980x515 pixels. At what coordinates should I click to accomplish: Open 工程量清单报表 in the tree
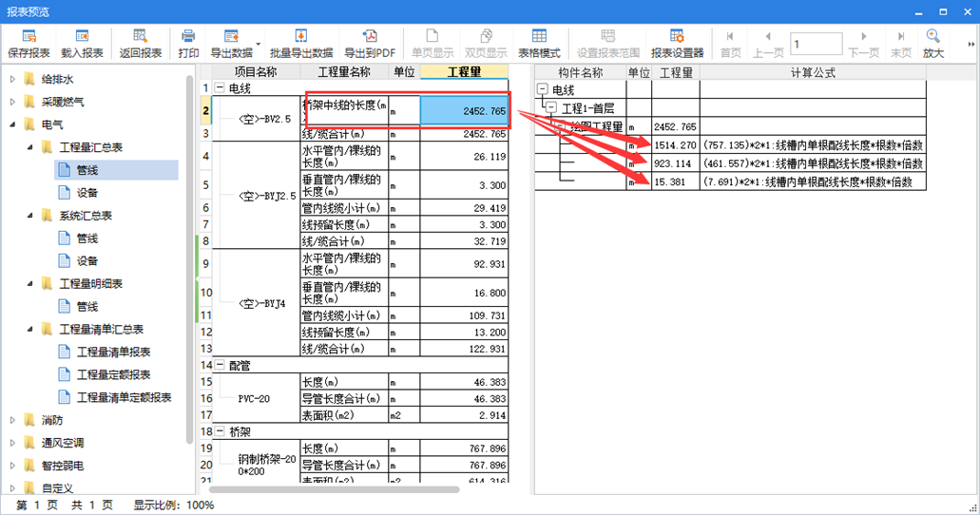pos(112,352)
